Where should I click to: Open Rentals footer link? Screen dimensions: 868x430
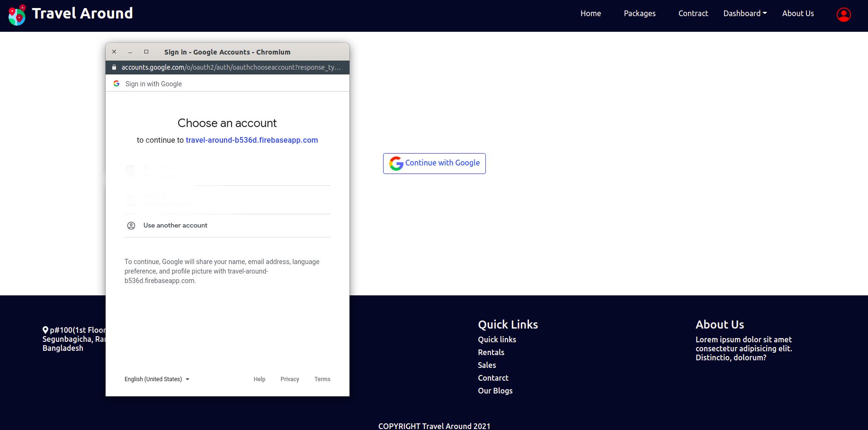[491, 352]
